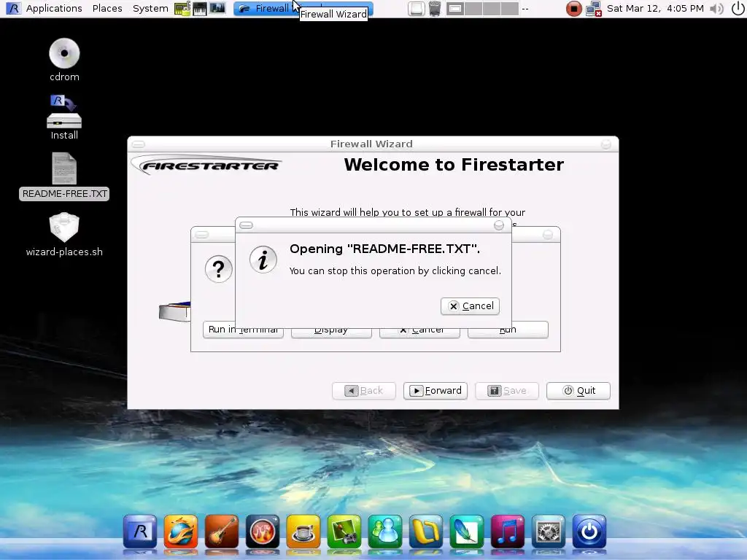Click the Firewall Wizard title bar text

371,144
